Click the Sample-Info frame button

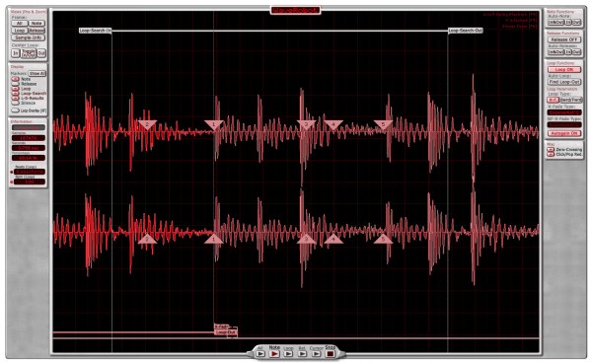tap(29, 37)
